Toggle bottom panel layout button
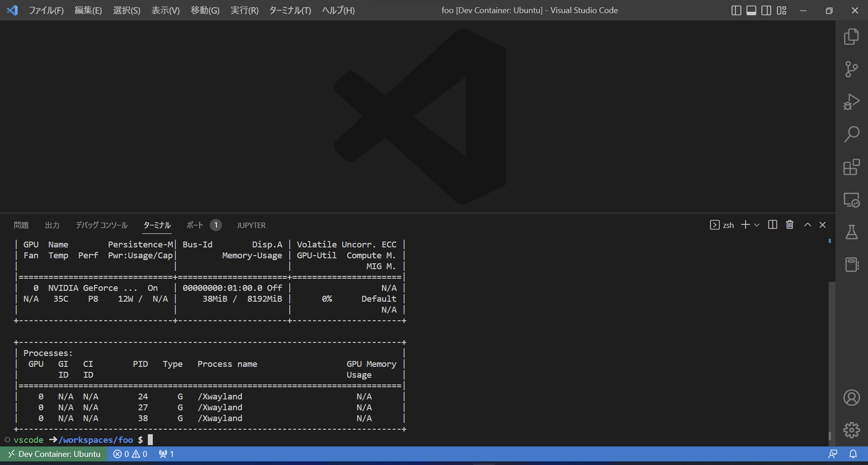Viewport: 868px width, 465px height. (751, 10)
